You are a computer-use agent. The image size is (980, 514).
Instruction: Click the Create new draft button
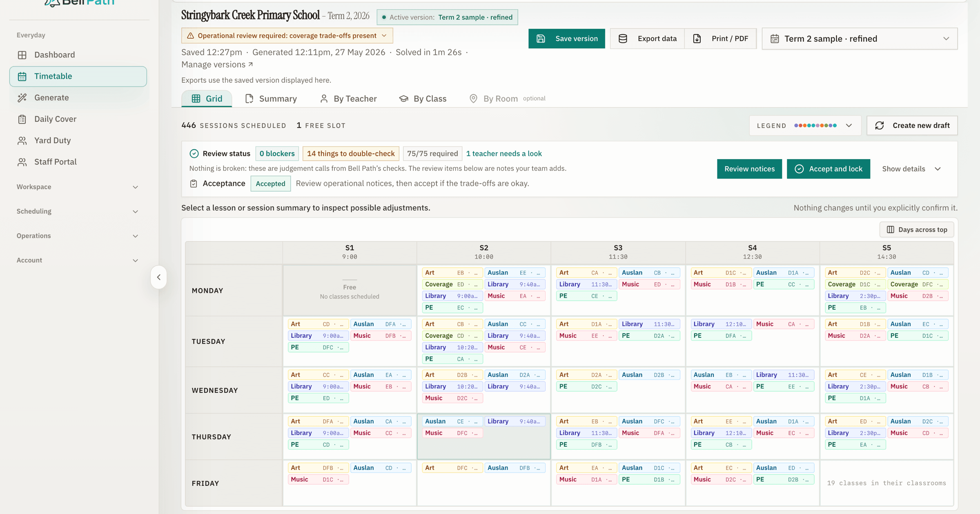point(912,126)
